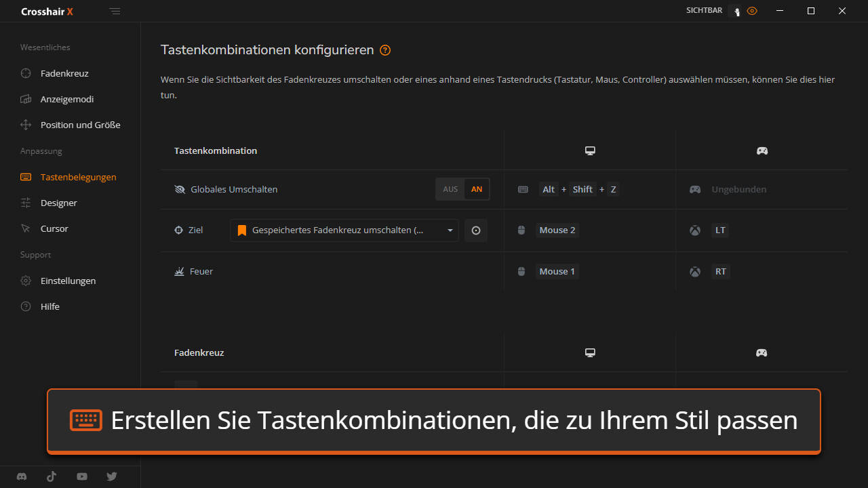Click the Twitter bird icon

[x=112, y=476]
